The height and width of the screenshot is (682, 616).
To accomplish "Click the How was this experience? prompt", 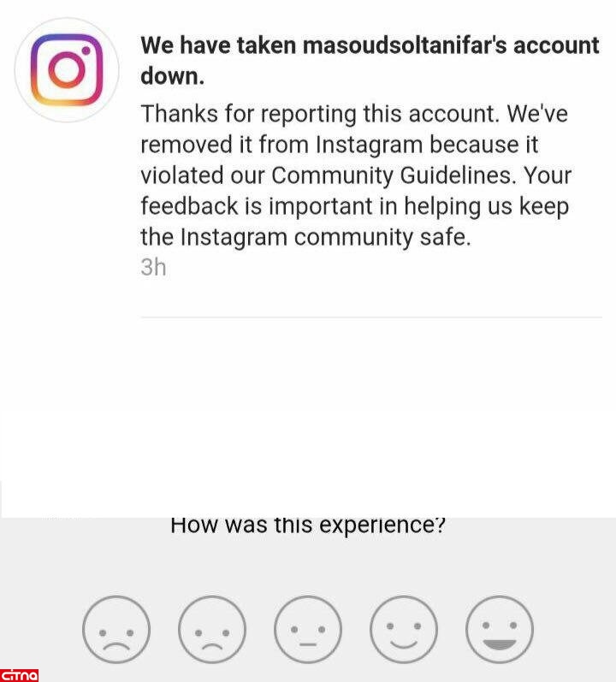I will (x=308, y=525).
